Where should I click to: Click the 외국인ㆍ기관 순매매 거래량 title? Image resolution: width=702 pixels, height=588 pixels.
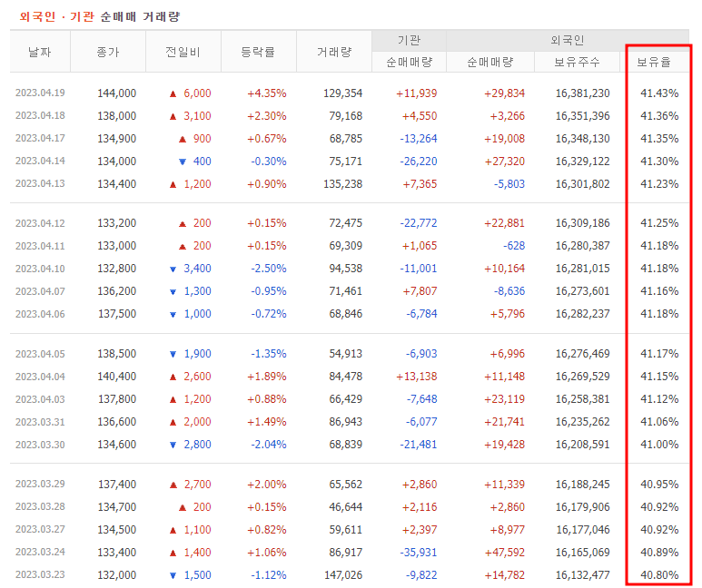coord(99,16)
